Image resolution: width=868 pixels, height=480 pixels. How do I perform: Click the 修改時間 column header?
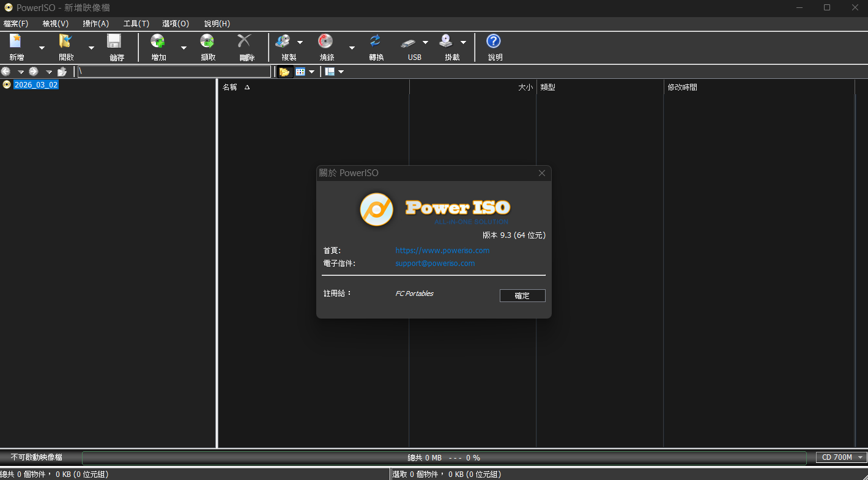coord(759,87)
